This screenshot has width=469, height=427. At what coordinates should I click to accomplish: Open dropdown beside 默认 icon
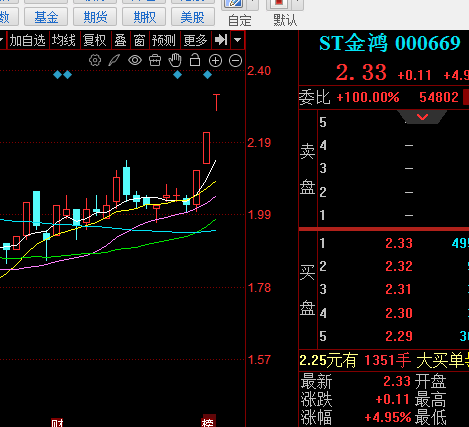(x=298, y=4)
